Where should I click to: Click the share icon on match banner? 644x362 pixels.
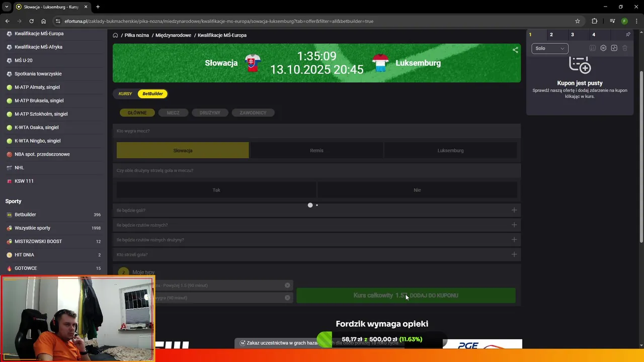[x=515, y=50]
